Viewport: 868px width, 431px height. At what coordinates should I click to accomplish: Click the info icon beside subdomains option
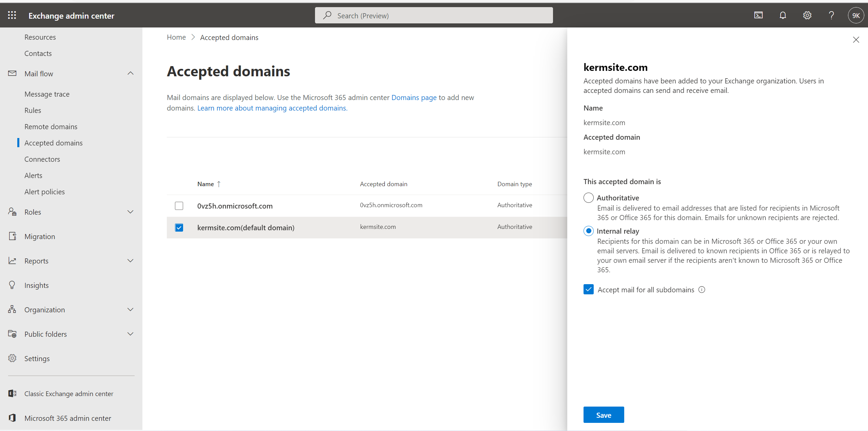(x=702, y=290)
